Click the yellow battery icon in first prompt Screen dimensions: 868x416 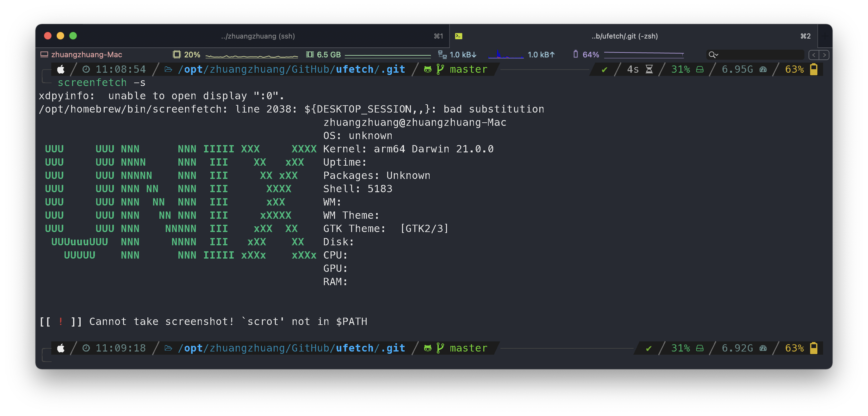tap(813, 69)
